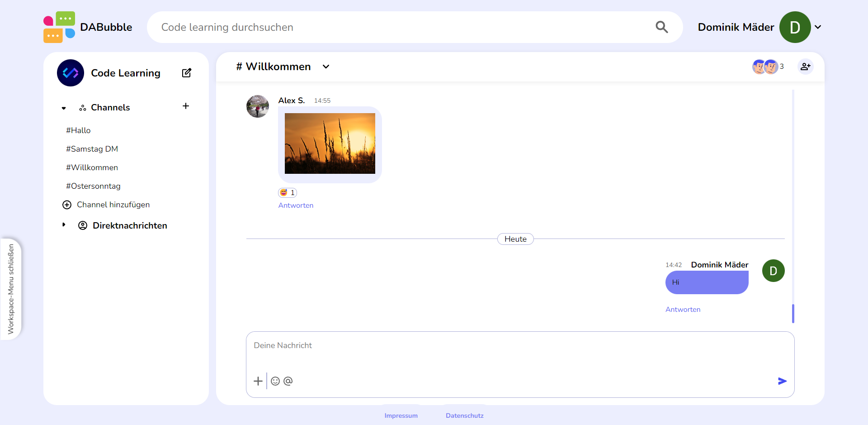Open the Impressum page
868x425 pixels.
click(401, 415)
